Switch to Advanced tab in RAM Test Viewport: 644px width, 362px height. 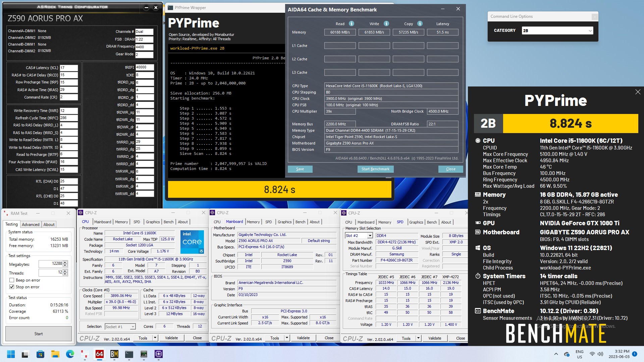[x=31, y=225]
